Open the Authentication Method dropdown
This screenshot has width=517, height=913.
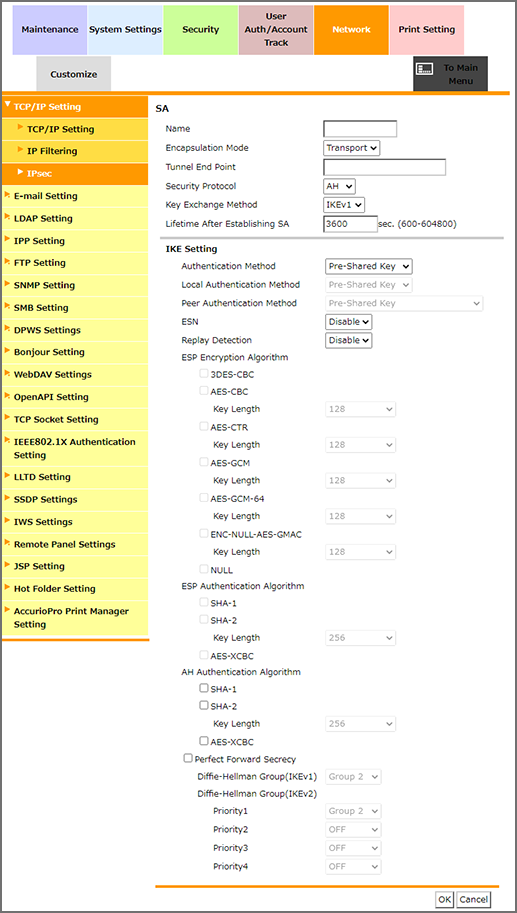click(x=368, y=266)
